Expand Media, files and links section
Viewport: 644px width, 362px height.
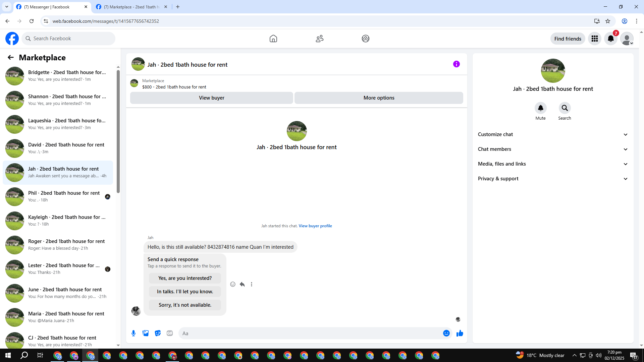[x=553, y=164]
